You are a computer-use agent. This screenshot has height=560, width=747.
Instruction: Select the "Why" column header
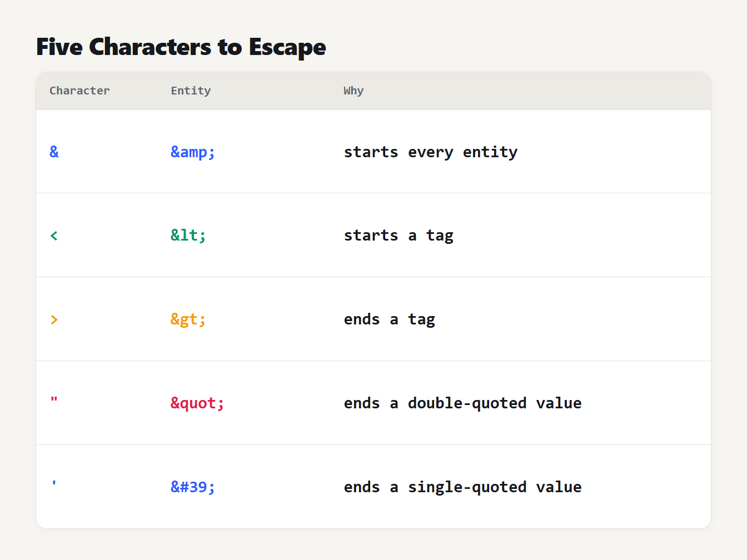[x=353, y=91]
